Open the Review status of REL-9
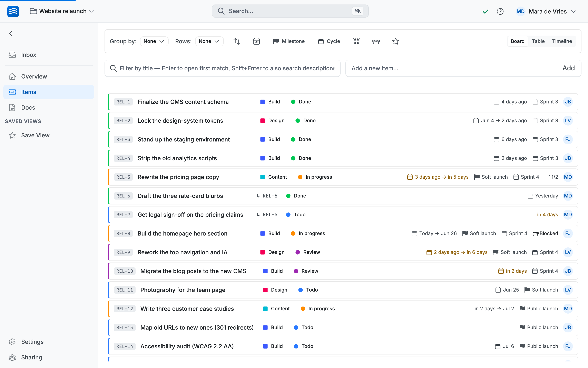 (308, 252)
